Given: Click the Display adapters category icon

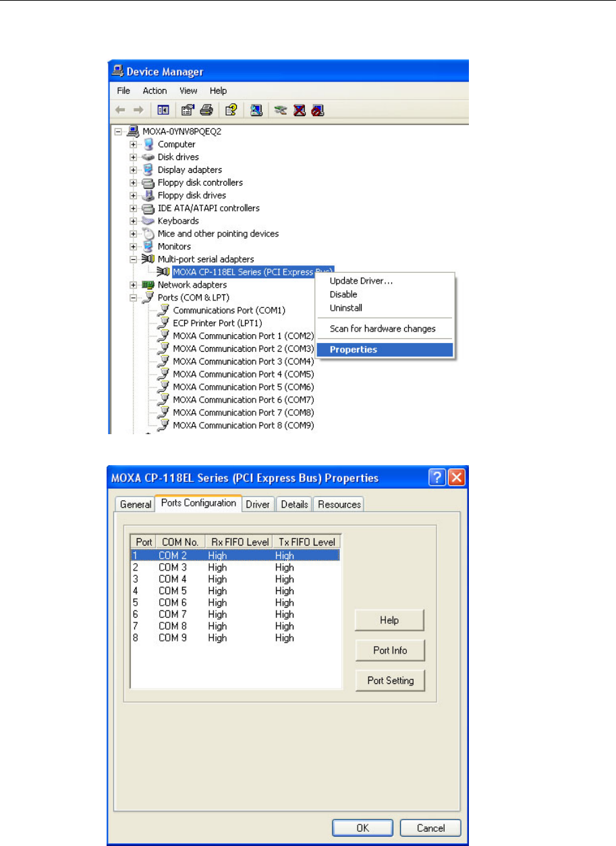Looking at the screenshot, I should point(148,170).
